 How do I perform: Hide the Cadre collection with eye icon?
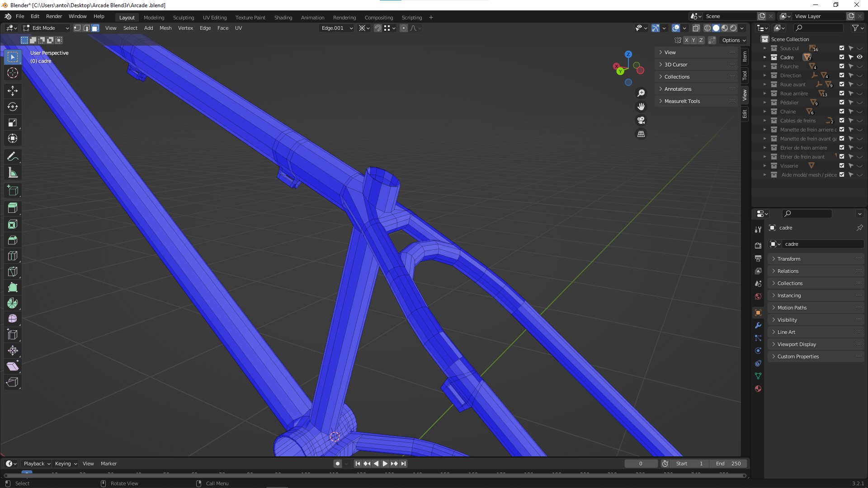[859, 57]
